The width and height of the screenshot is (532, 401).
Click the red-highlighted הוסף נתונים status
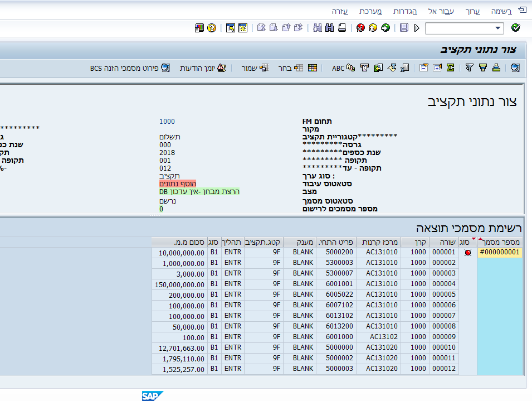click(178, 183)
